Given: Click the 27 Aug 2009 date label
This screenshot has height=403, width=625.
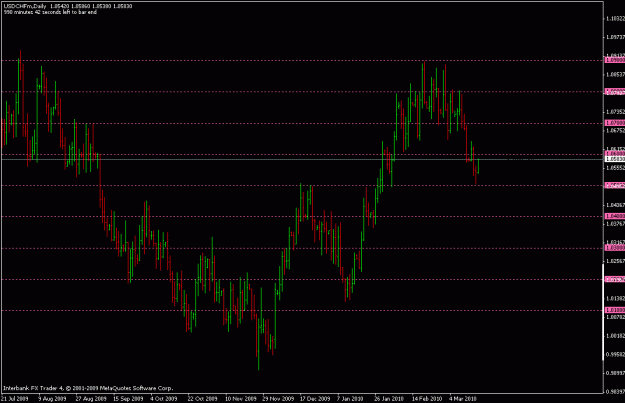Looking at the screenshot, I should 91,398.
